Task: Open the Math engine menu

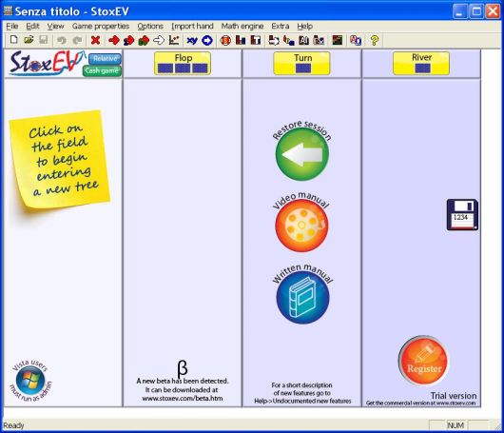Action: tap(242, 26)
